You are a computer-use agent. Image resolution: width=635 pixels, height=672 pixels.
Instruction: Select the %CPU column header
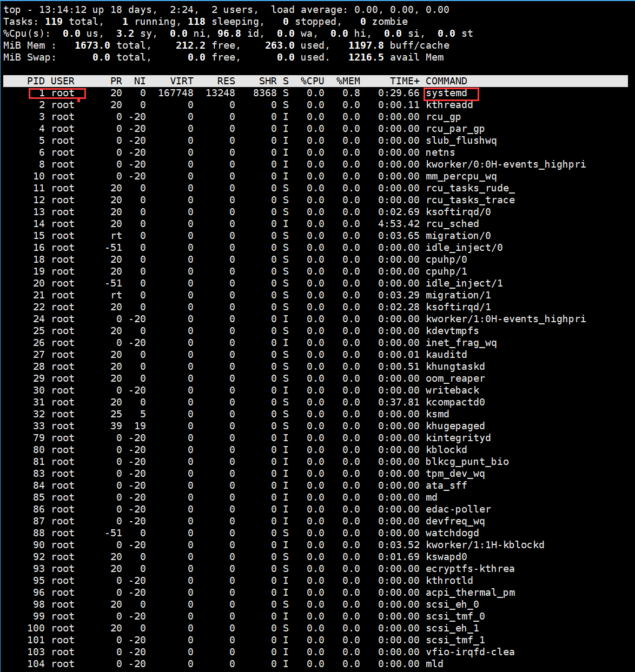(313, 81)
